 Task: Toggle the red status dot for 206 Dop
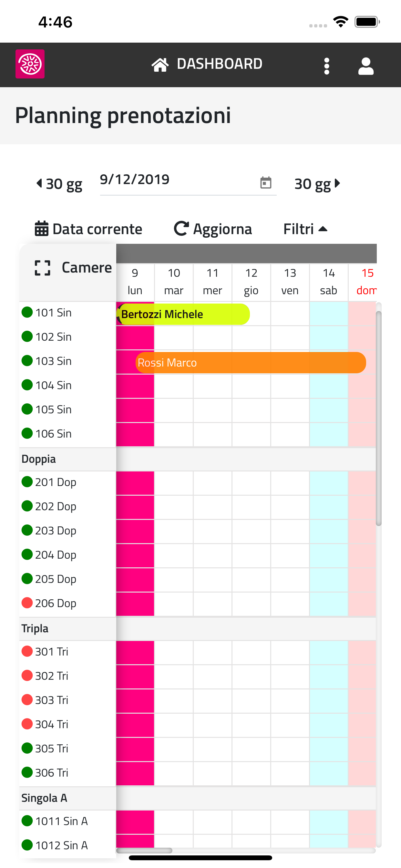click(x=27, y=603)
